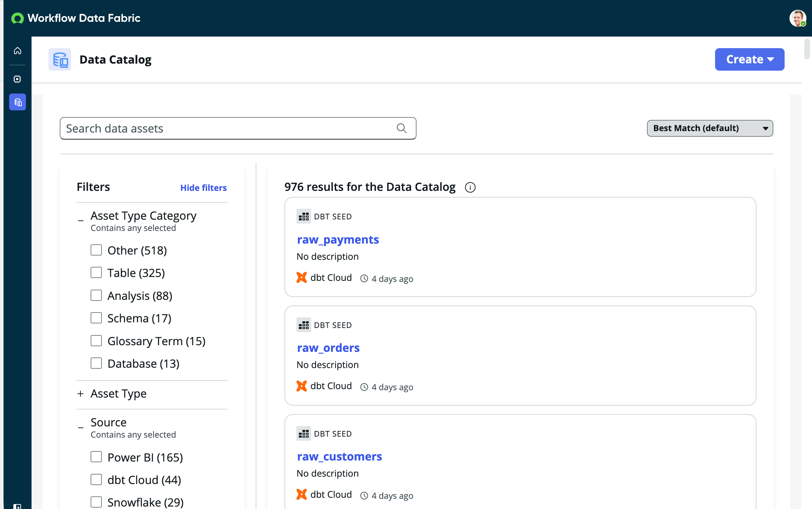The height and width of the screenshot is (509, 812).
Task: Click the DBT SEED icon on raw_payments
Action: tap(304, 217)
